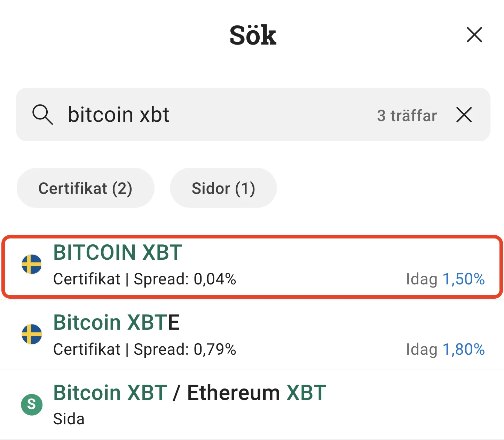Click the 1,80% daily change value
The image size is (504, 440).
tap(463, 349)
